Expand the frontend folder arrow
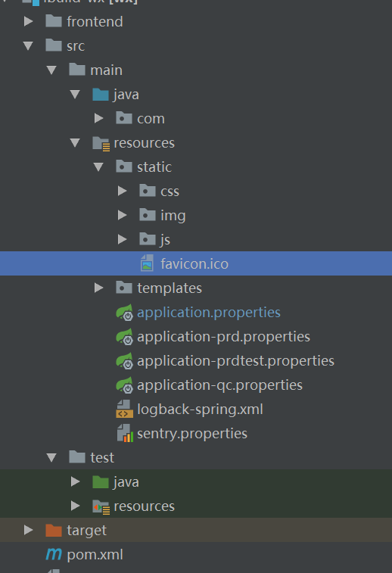The height and width of the screenshot is (573, 392). 28,21
